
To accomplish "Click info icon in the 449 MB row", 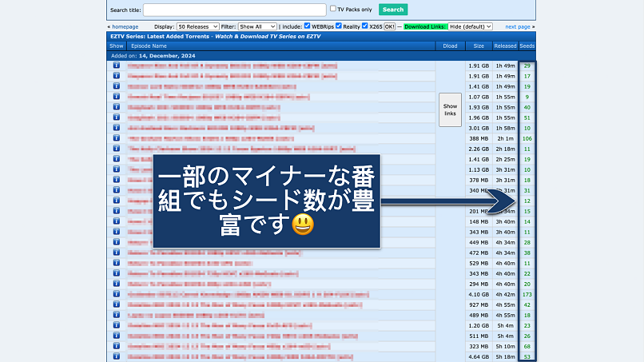I will [116, 242].
